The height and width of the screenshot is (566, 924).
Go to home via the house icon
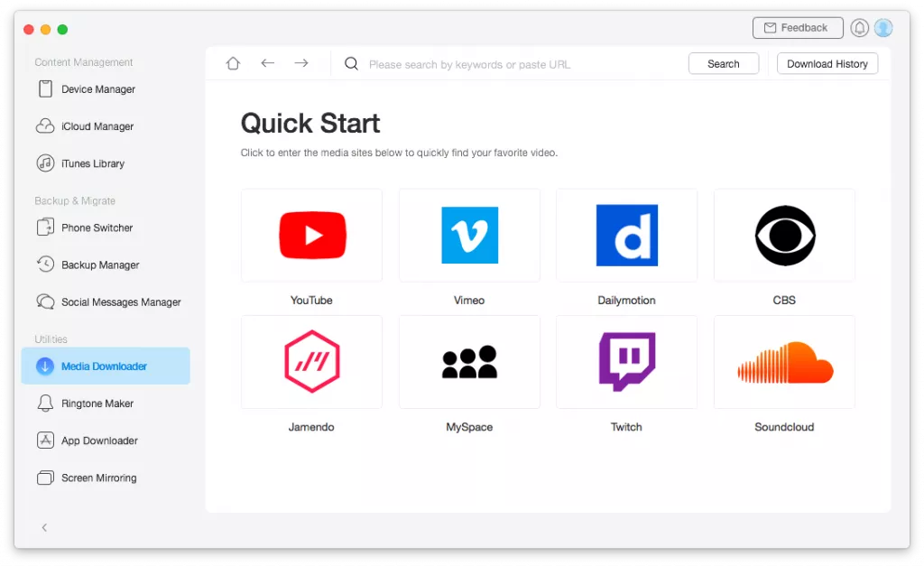pos(234,63)
